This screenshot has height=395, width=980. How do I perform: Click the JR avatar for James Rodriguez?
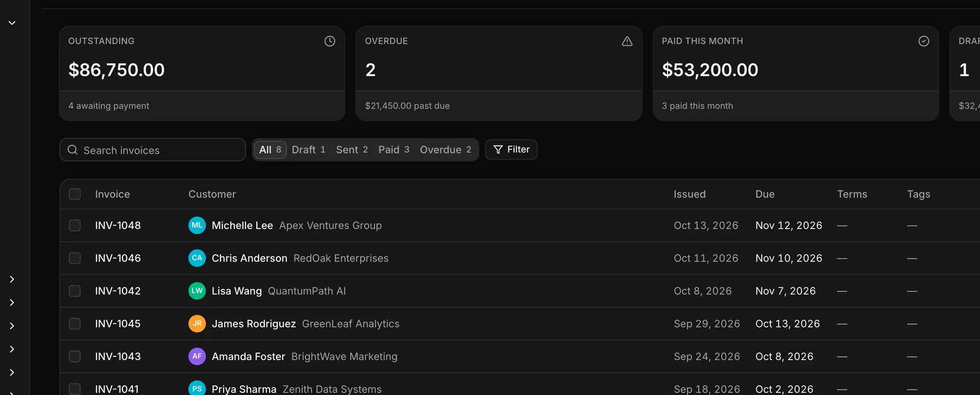click(x=197, y=324)
